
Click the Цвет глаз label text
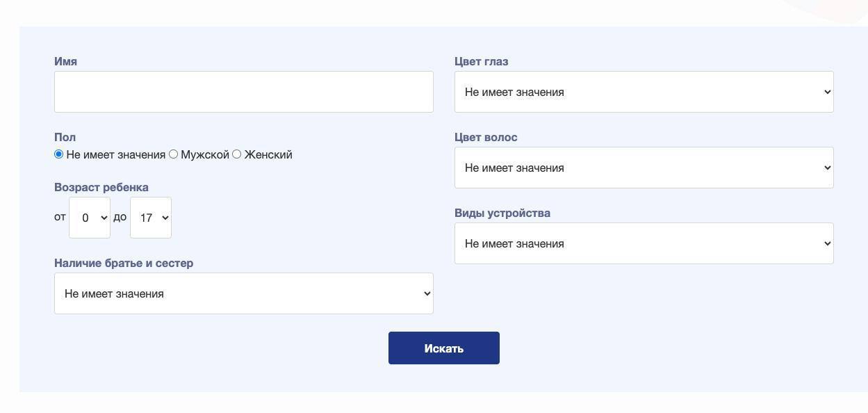[x=482, y=61]
